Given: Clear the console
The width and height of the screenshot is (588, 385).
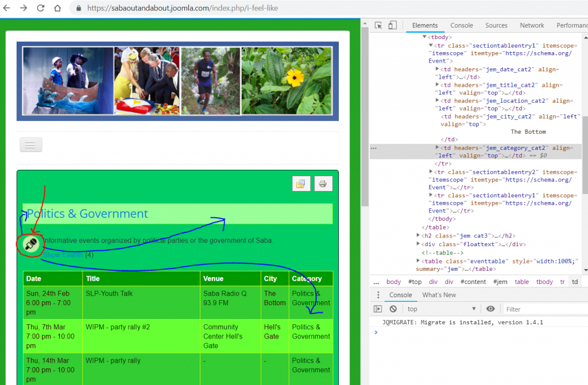Looking at the screenshot, I should coord(393,309).
